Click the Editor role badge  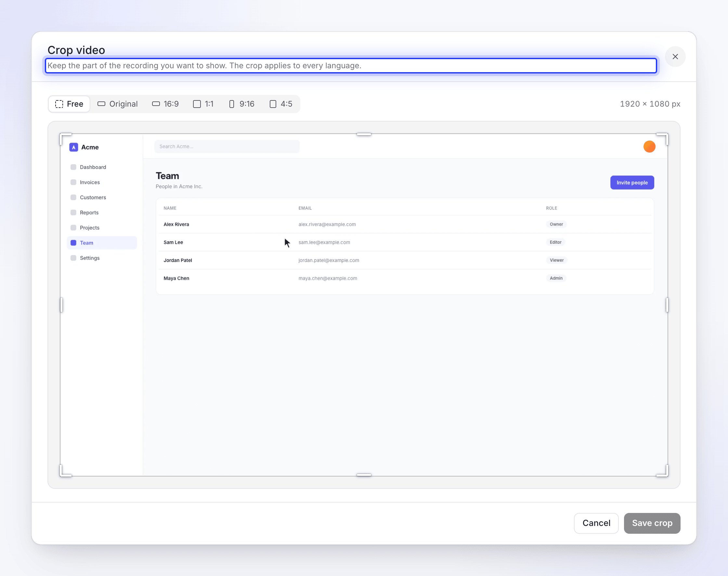click(x=555, y=242)
